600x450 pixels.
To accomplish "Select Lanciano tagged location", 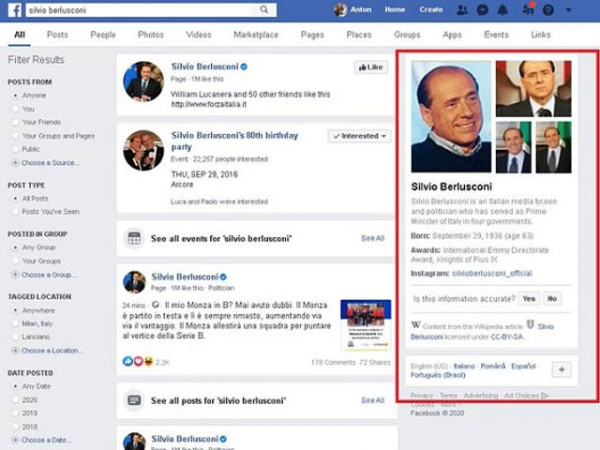I will click(x=15, y=337).
